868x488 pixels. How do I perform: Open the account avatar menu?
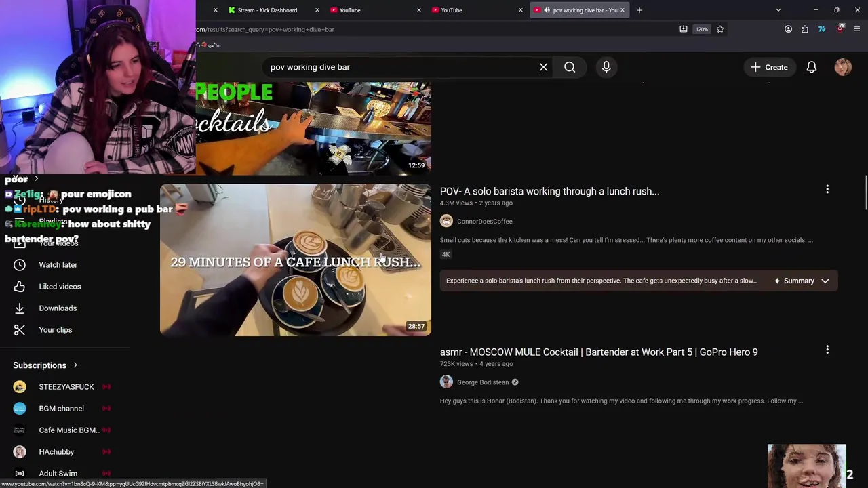pyautogui.click(x=843, y=67)
